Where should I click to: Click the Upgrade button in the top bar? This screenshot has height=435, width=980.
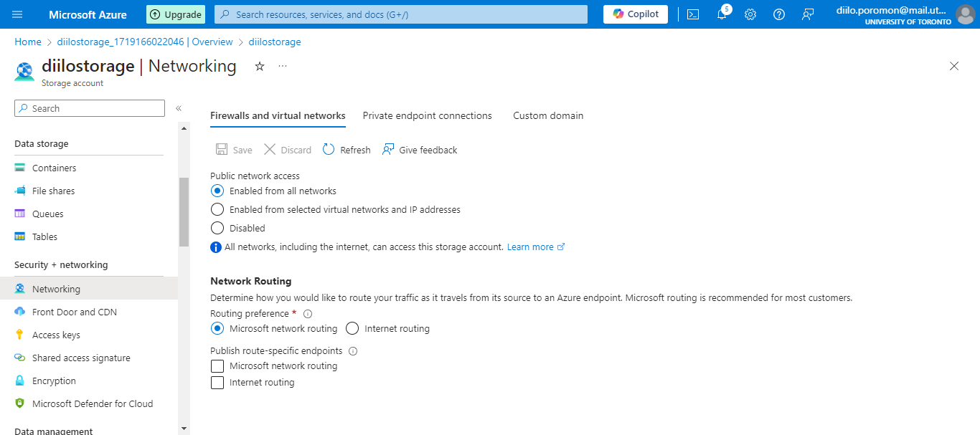[x=175, y=14]
